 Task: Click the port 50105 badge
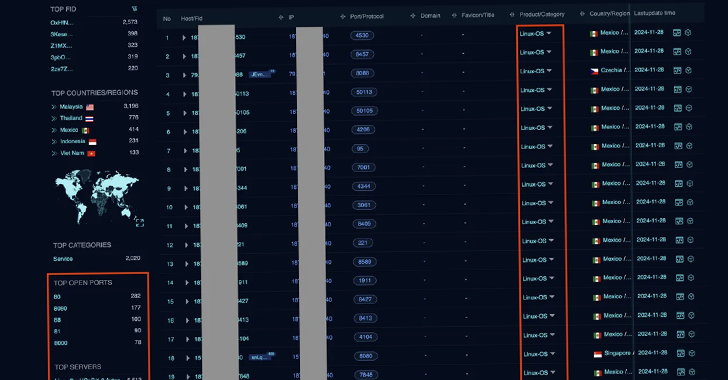click(364, 111)
